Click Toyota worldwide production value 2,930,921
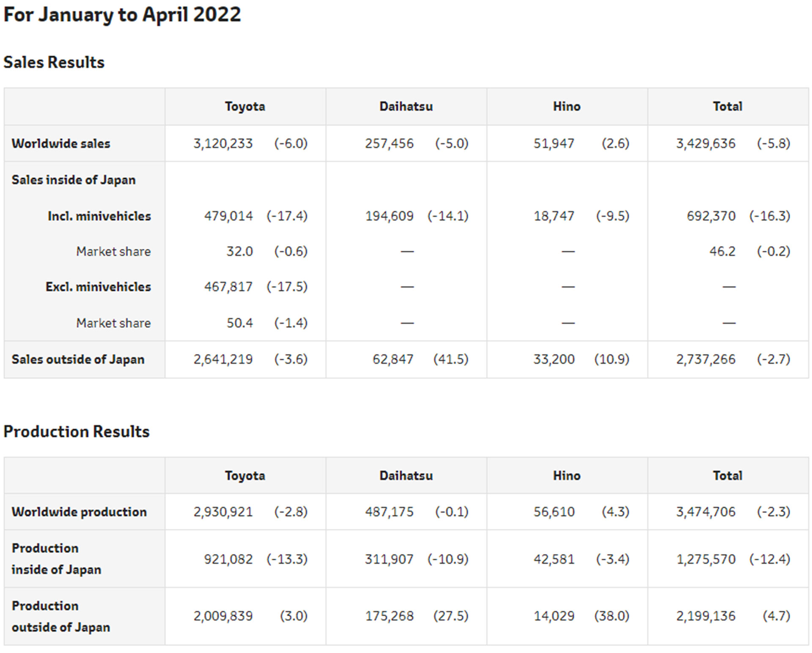The height and width of the screenshot is (653, 812). (223, 512)
